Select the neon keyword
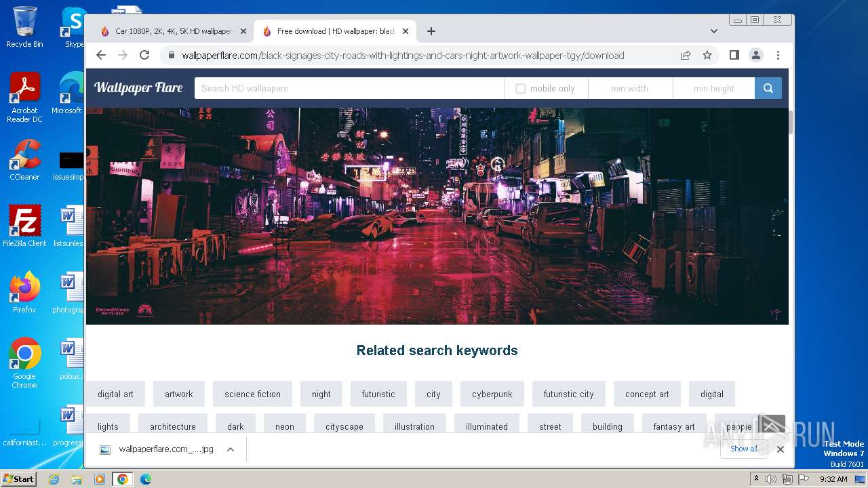The height and width of the screenshot is (488, 868). 285,425
